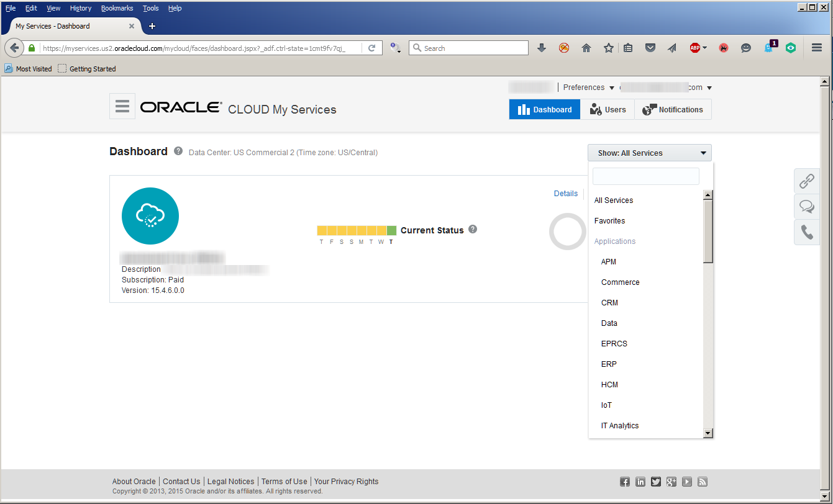Open Oracle YouTube footer icon
The image size is (833, 504).
tap(687, 482)
